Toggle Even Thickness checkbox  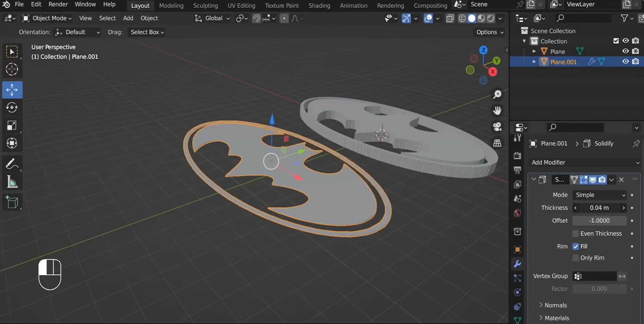point(576,234)
